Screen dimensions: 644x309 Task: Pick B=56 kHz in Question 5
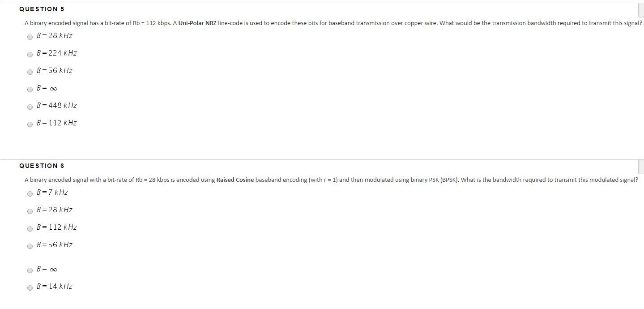tap(30, 72)
